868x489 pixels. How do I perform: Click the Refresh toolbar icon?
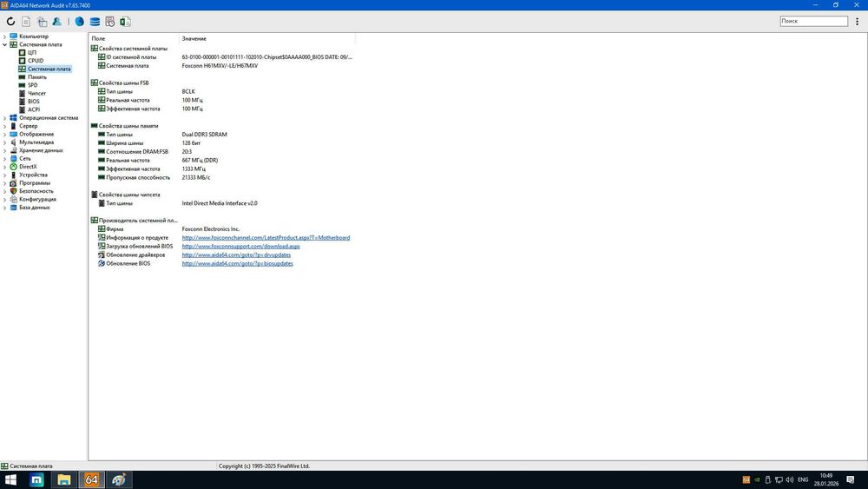[x=10, y=22]
